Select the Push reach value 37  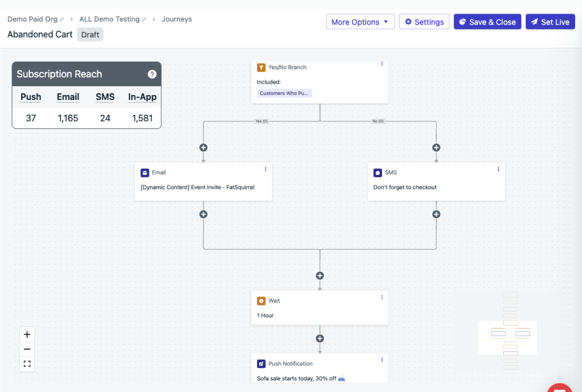point(31,118)
